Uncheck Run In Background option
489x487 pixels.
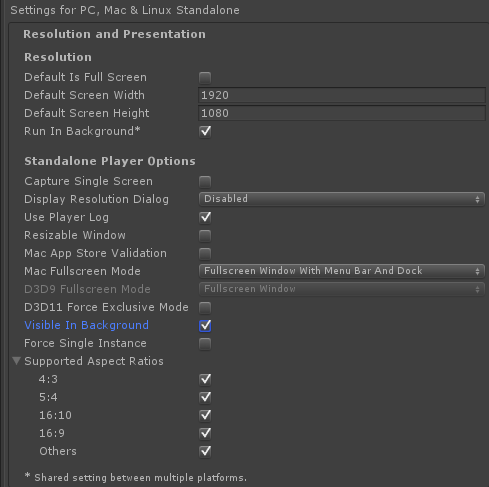[205, 131]
